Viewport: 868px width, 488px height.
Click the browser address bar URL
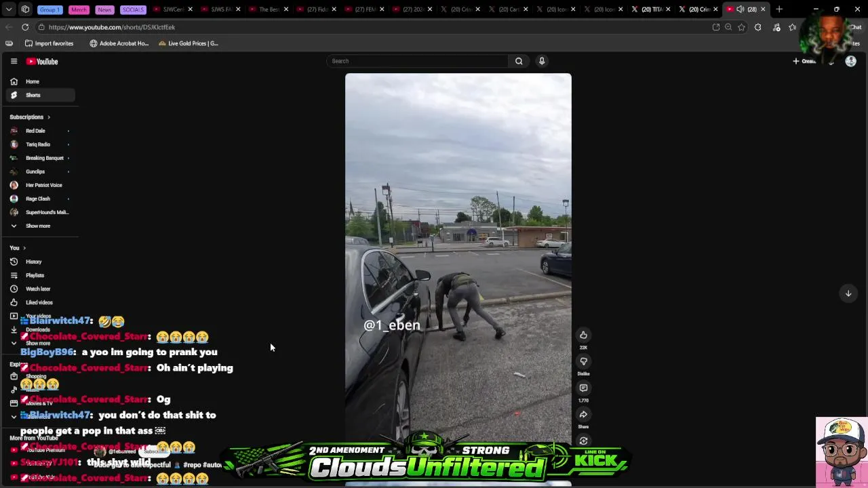point(112,27)
